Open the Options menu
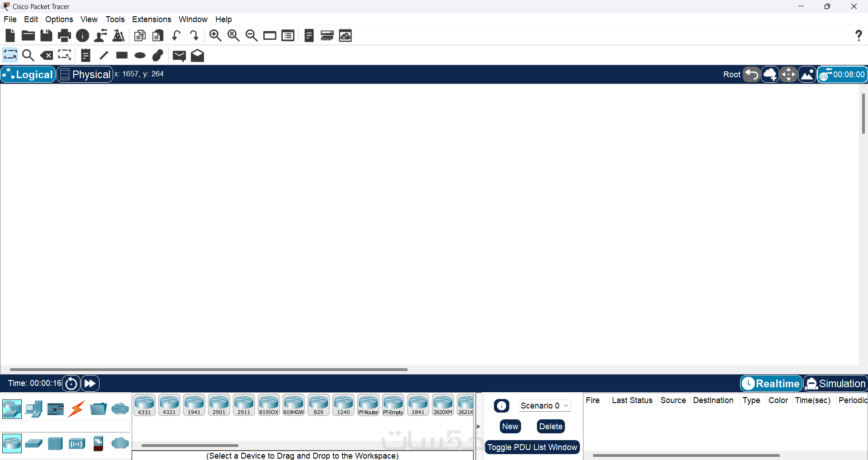This screenshot has height=460, width=868. point(59,19)
